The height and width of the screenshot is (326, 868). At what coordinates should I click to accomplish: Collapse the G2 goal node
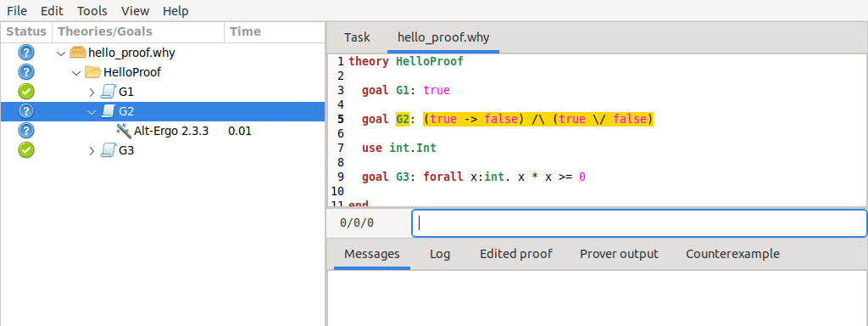click(92, 111)
